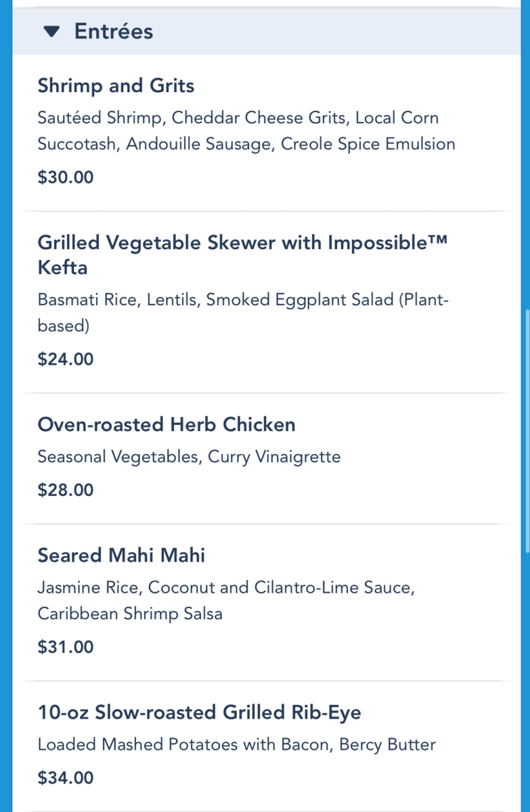Select the Shrimp and Grits ingredients description
This screenshot has height=812, width=530.
point(246,131)
